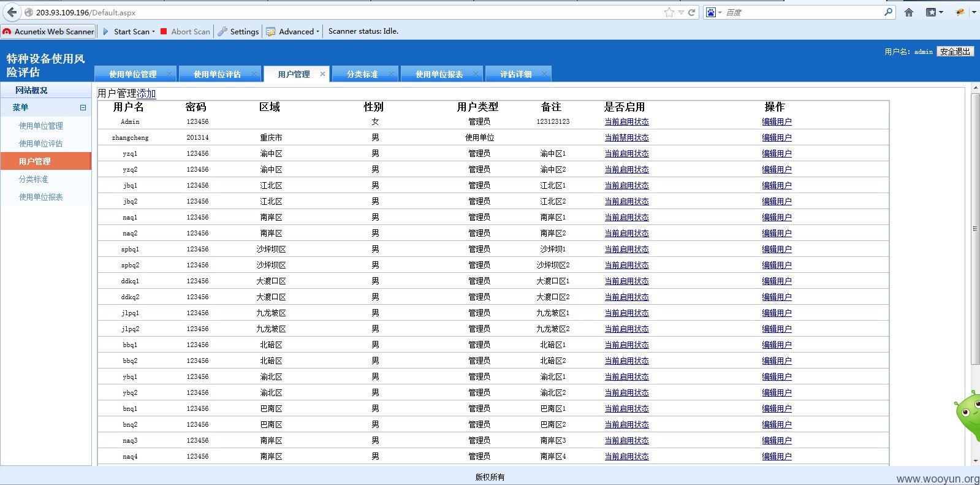Click 编辑用户 for the jbq2 row
This screenshot has height=485, width=980.
(x=777, y=202)
